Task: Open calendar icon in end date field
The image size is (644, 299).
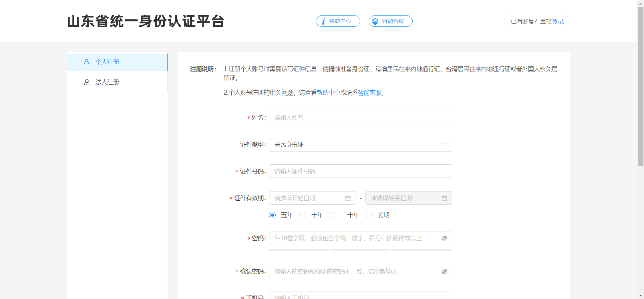Action: point(444,198)
